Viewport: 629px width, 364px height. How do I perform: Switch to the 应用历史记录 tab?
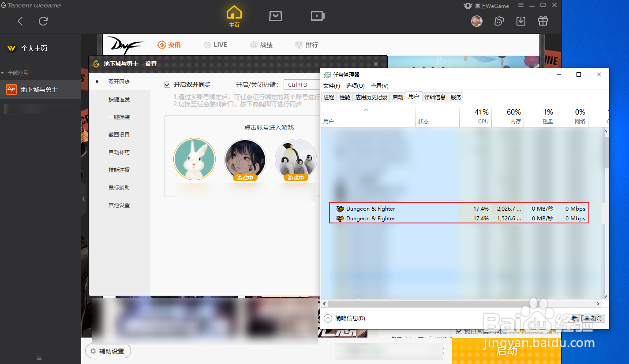[371, 97]
